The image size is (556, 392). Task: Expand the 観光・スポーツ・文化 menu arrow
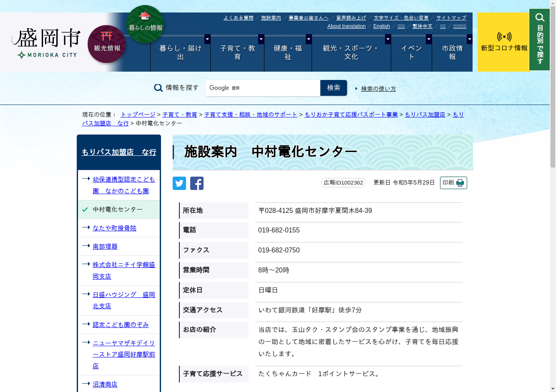click(388, 39)
